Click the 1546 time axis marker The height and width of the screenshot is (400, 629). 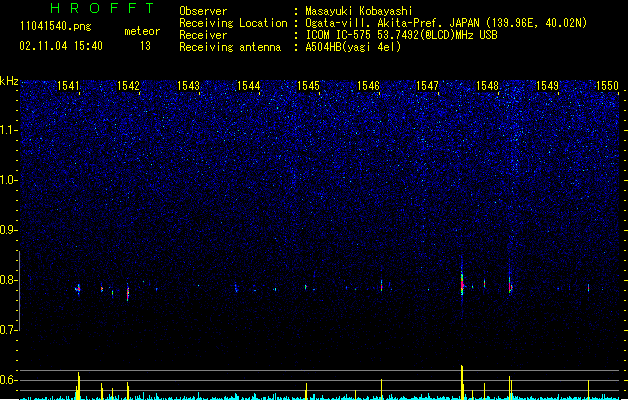pos(368,86)
